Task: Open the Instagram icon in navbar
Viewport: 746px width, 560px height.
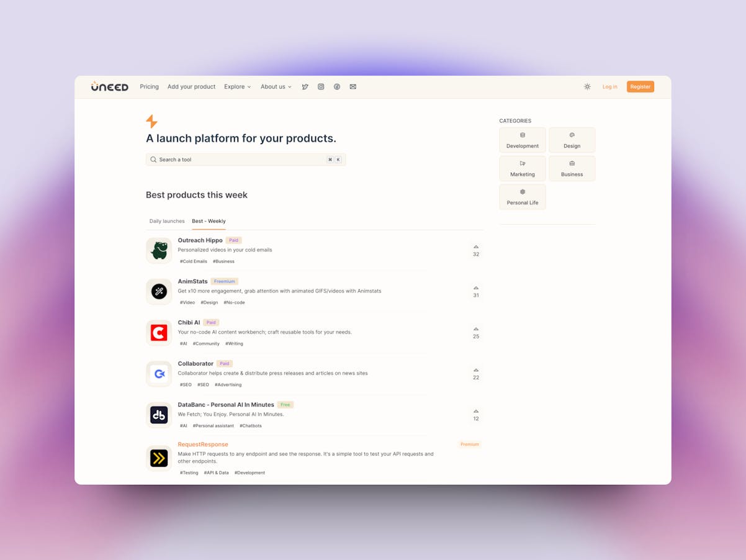Action: 321,87
